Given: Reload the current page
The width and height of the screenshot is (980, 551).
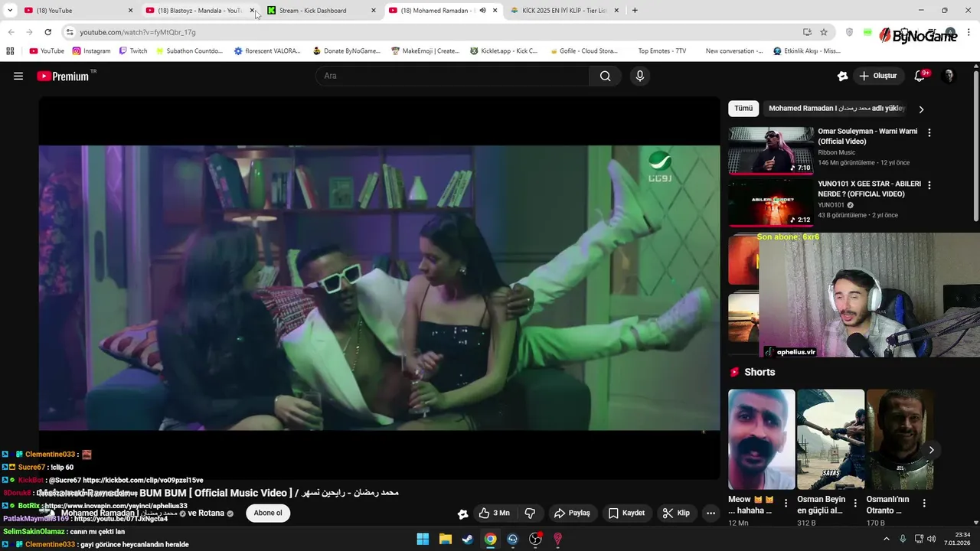Looking at the screenshot, I should coord(47,32).
